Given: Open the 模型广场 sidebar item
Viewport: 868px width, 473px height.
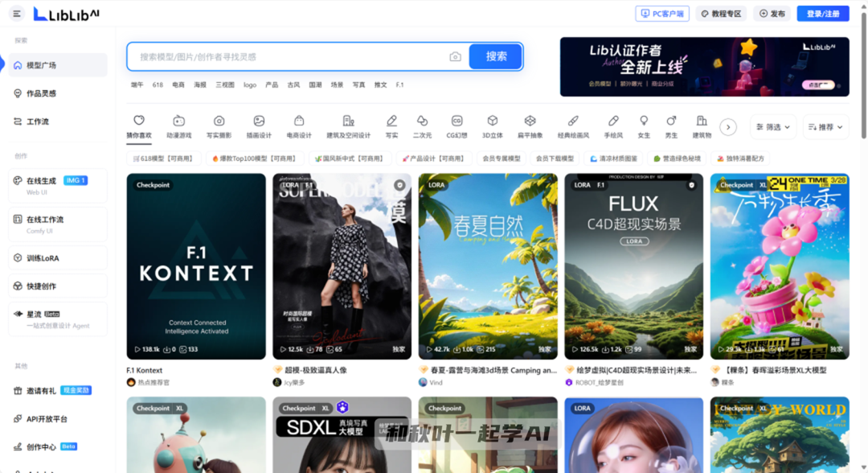Looking at the screenshot, I should coord(58,65).
